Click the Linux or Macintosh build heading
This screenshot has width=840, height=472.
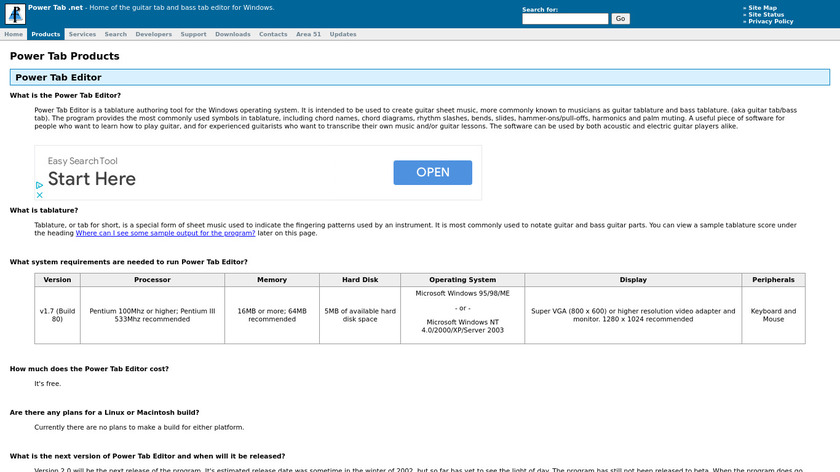pos(104,413)
